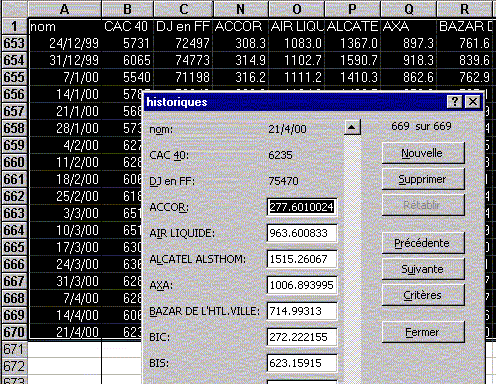Click the scrollbar up arrow in dialog
This screenshot has height=384, width=496.
click(x=352, y=127)
